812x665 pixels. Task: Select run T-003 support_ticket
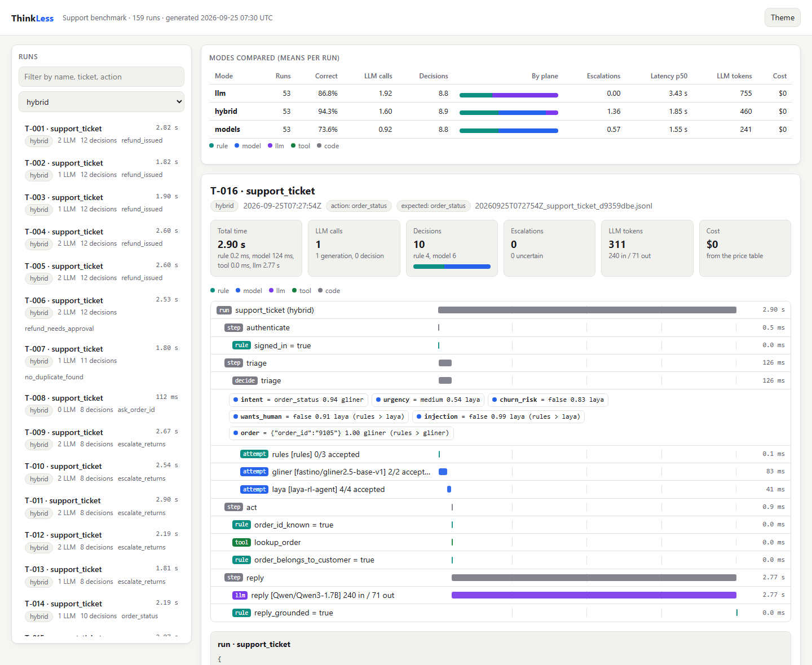[x=101, y=203]
